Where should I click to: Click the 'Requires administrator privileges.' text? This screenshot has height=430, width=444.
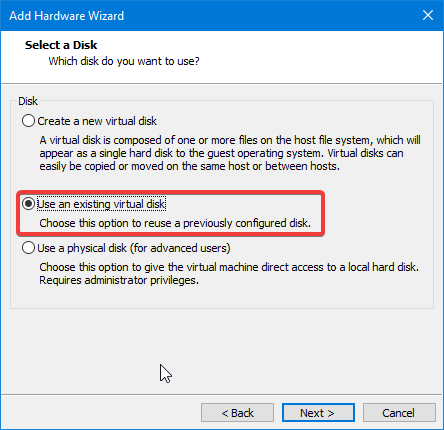(x=119, y=280)
